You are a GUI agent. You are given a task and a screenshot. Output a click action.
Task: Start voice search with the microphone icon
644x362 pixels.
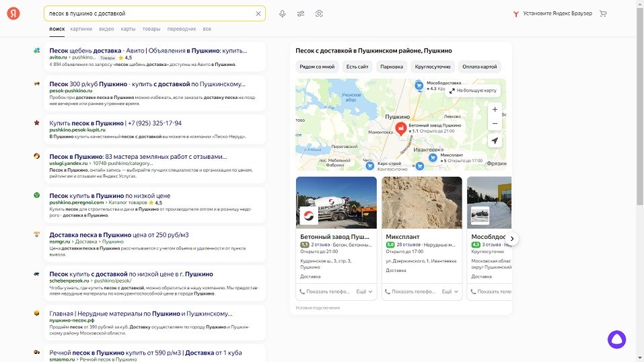pyautogui.click(x=282, y=13)
